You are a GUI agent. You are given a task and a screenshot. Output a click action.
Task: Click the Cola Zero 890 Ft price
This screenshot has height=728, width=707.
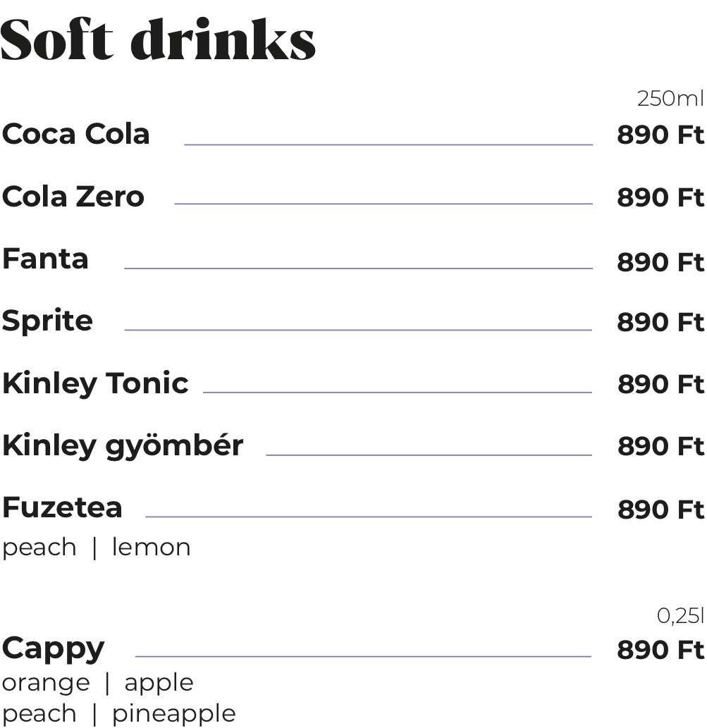tap(660, 197)
